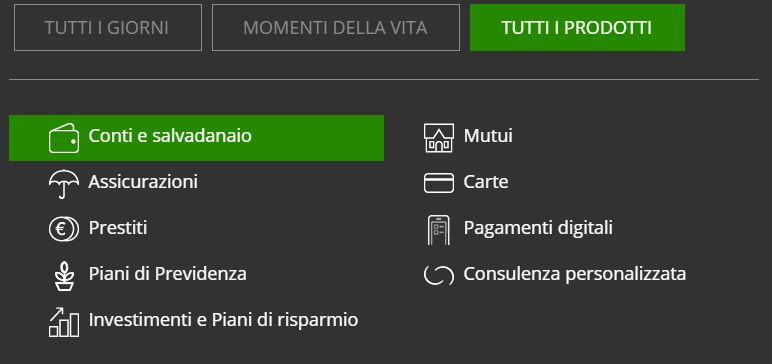Switch to the Tutti i giorni tab
The image size is (772, 364).
108,28
